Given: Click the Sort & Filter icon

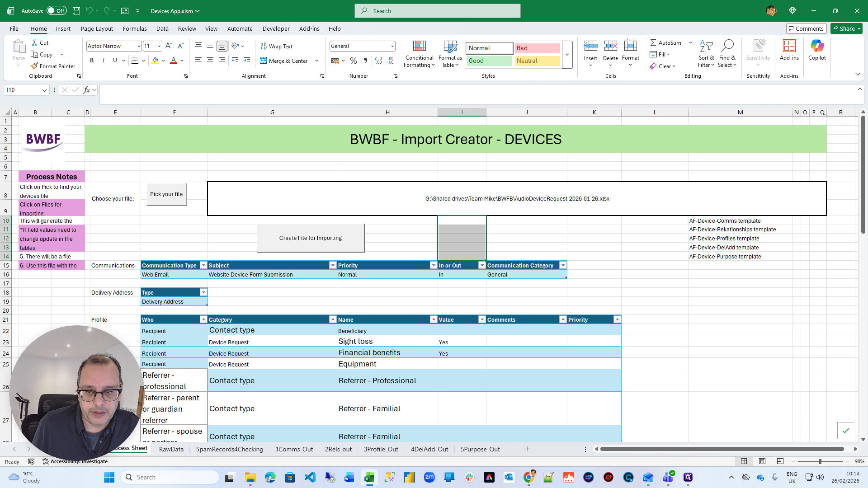Looking at the screenshot, I should (x=706, y=47).
